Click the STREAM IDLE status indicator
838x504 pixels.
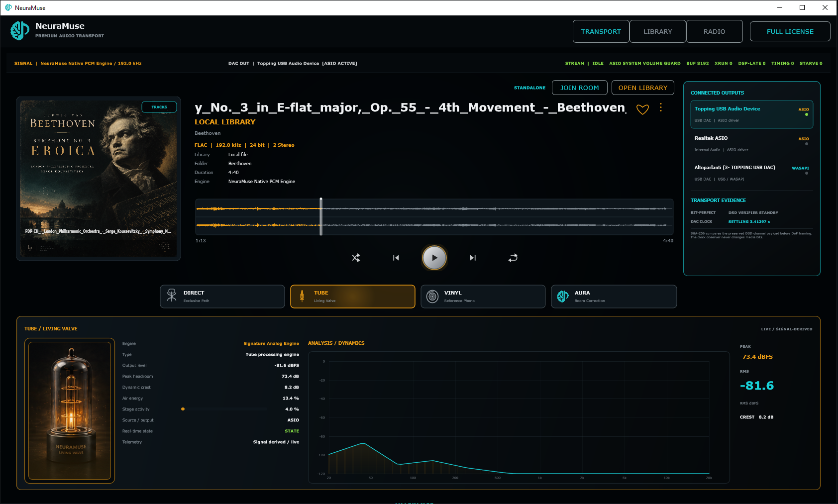pyautogui.click(x=584, y=64)
